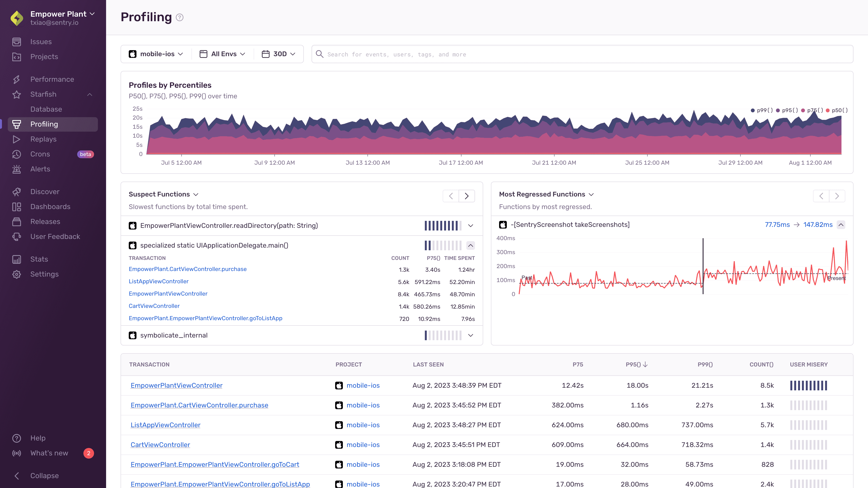Collapse the Starfish section in sidebar

(89, 94)
